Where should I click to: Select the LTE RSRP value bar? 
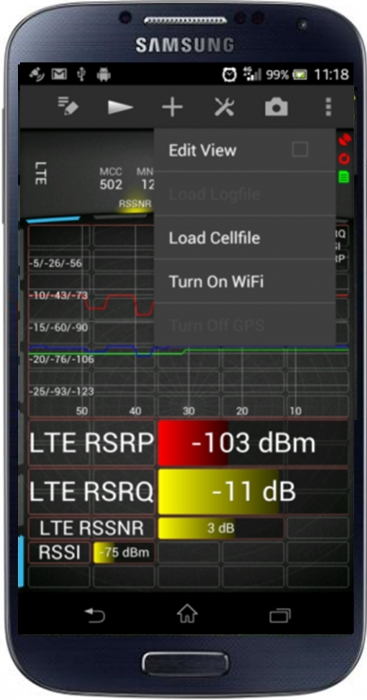[x=253, y=443]
